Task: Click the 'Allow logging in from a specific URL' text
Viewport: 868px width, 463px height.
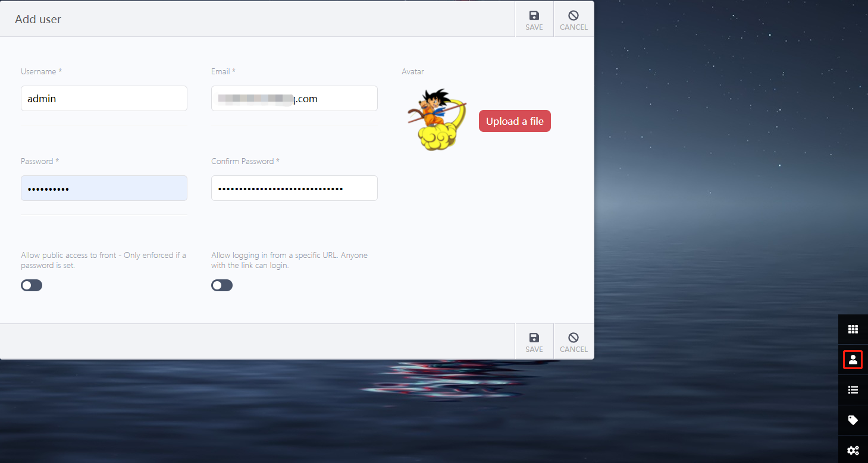Action: coord(289,260)
